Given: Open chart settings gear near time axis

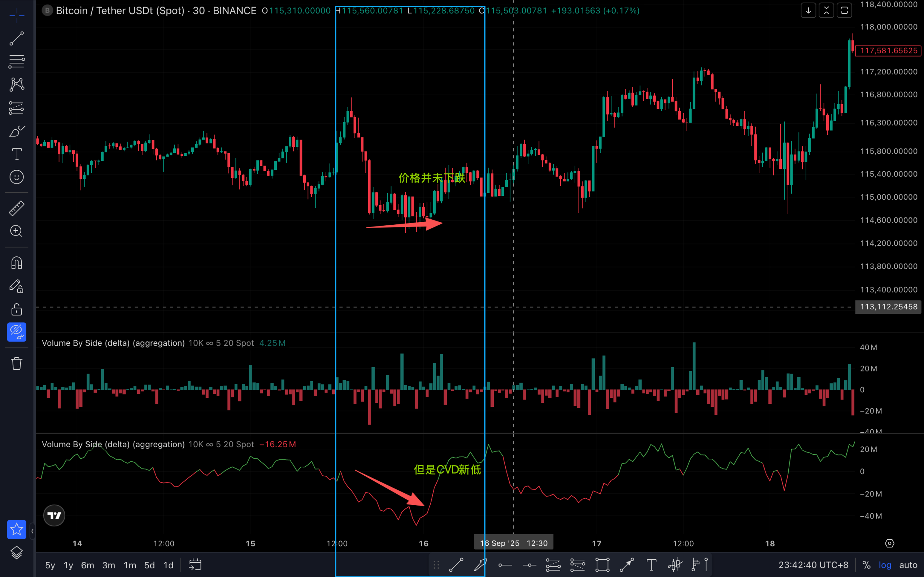Looking at the screenshot, I should tap(889, 543).
